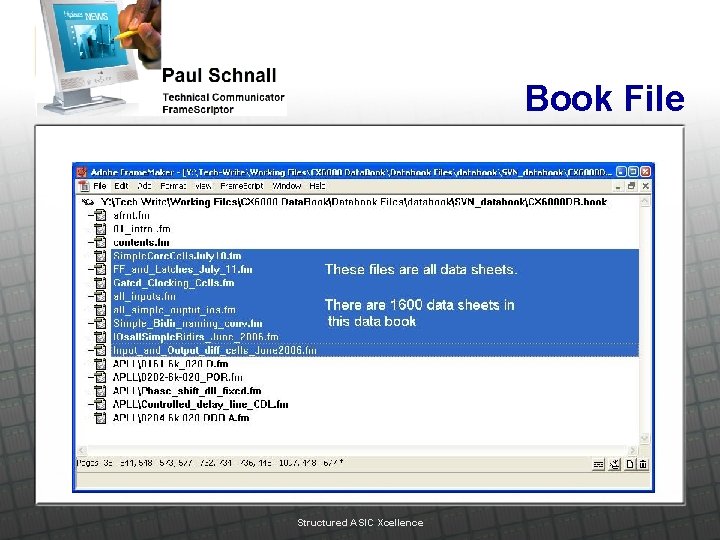This screenshot has width=720, height=540.
Task: Click the file icon beside all_inputs.fm
Action: point(100,296)
